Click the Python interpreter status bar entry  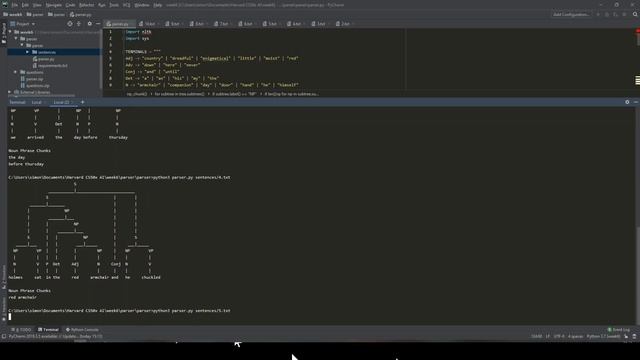[x=603, y=336]
